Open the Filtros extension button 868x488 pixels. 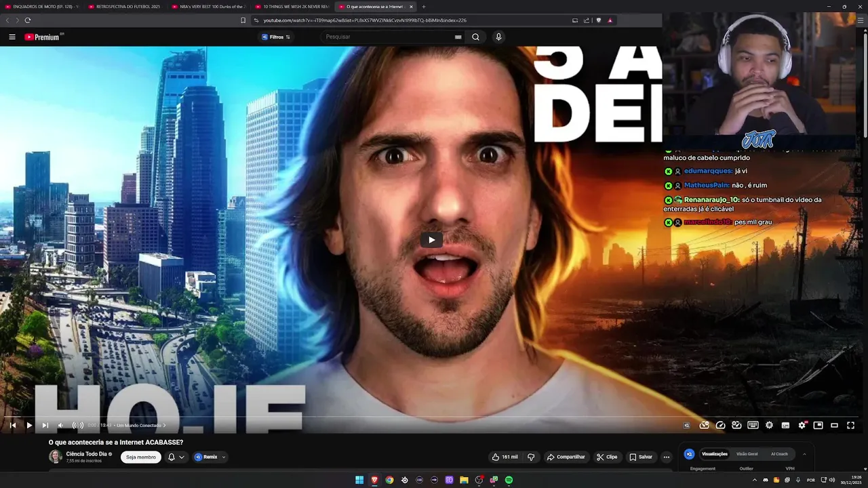coord(276,37)
